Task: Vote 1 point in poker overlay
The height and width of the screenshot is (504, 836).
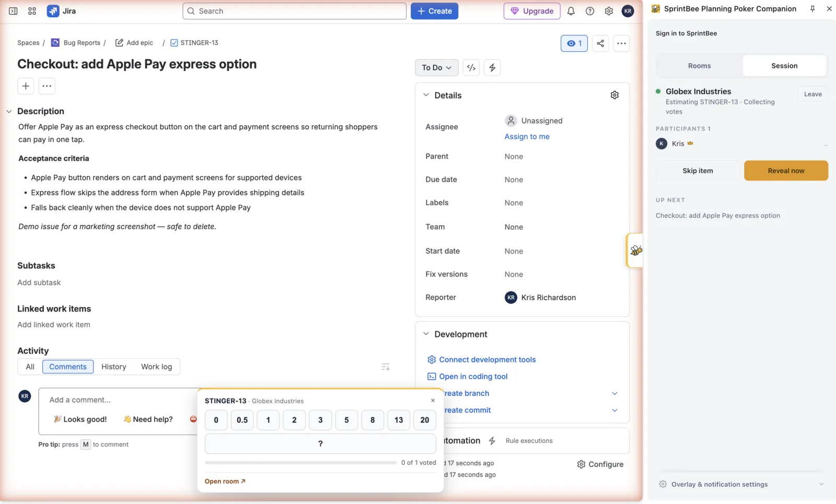Action: pos(268,420)
